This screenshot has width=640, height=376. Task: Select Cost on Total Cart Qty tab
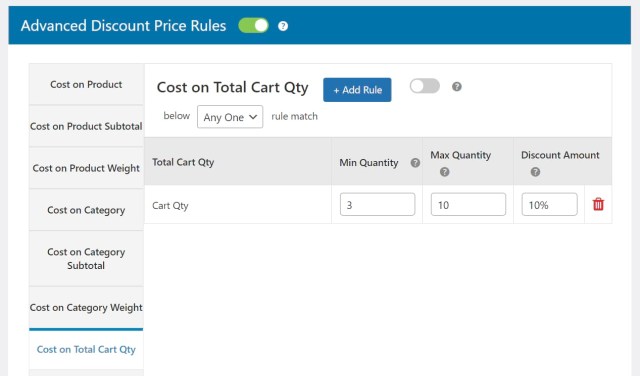[x=86, y=349]
